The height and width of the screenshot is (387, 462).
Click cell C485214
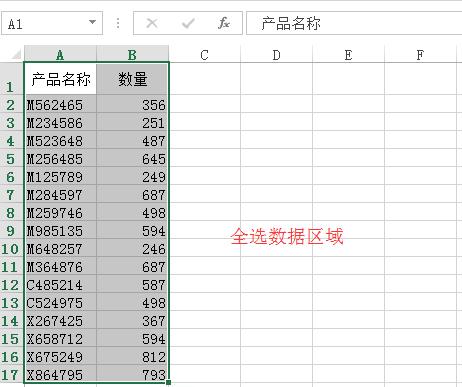click(x=60, y=284)
